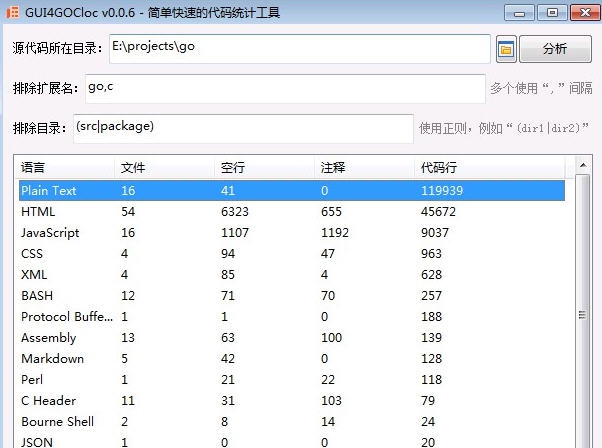Sort by the 空行 column header
Image resolution: width=602 pixels, height=448 pixels.
(x=264, y=167)
